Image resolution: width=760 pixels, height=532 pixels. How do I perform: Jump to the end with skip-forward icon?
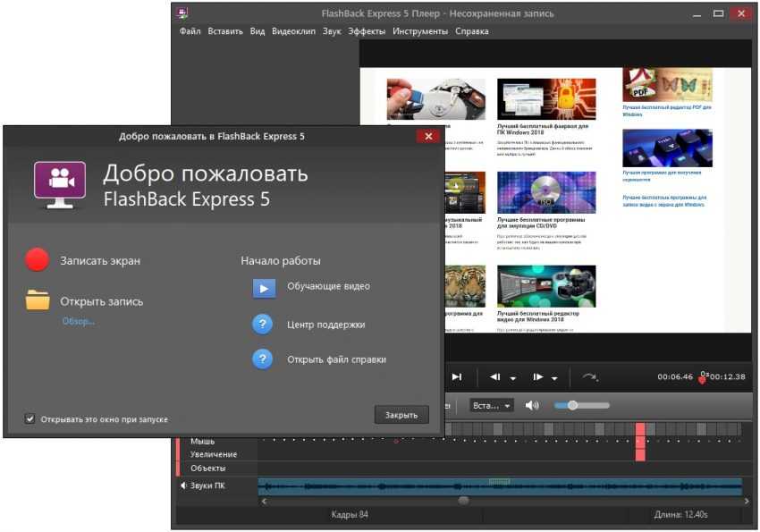click(456, 376)
